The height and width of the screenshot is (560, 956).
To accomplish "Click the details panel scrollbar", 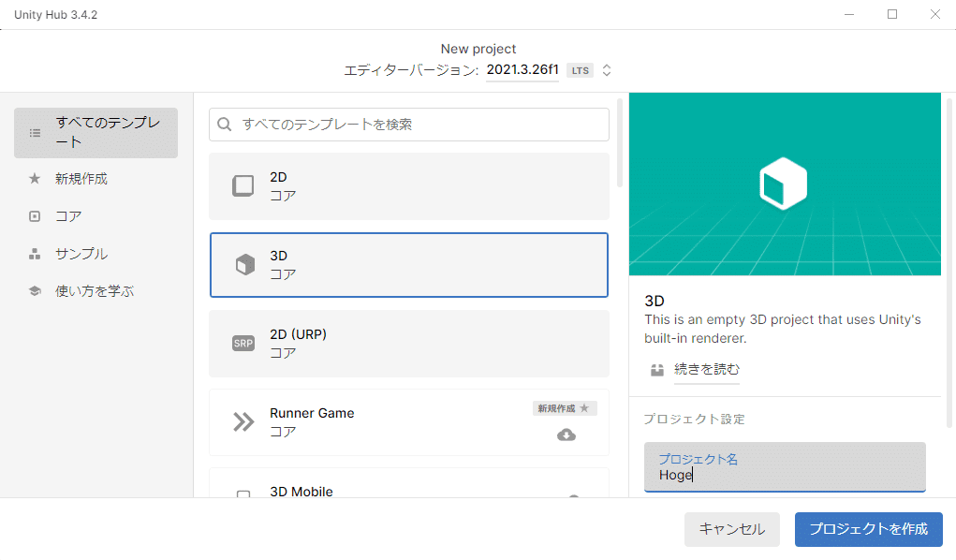I will click(949, 263).
